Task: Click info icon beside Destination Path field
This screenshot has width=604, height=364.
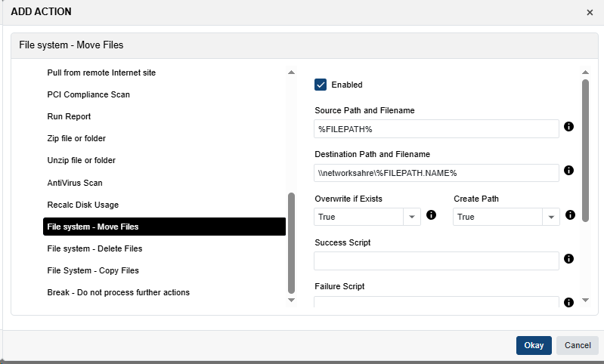Action: tap(569, 171)
